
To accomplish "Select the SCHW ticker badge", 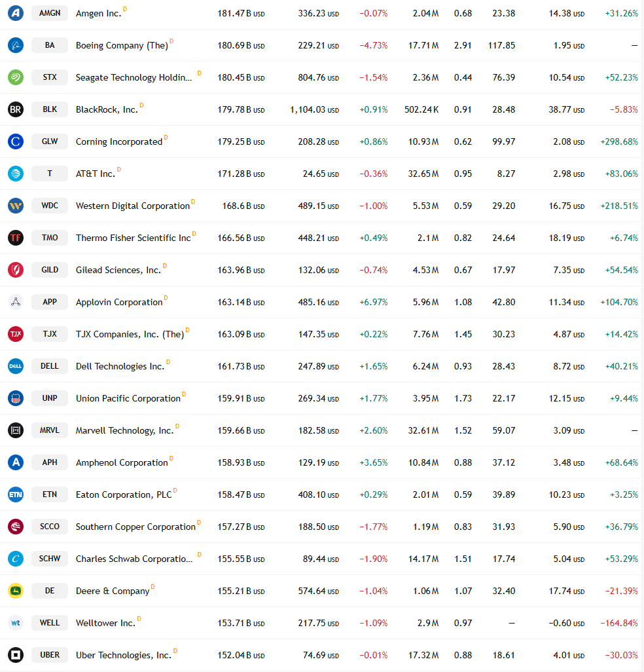I will pyautogui.click(x=50, y=559).
